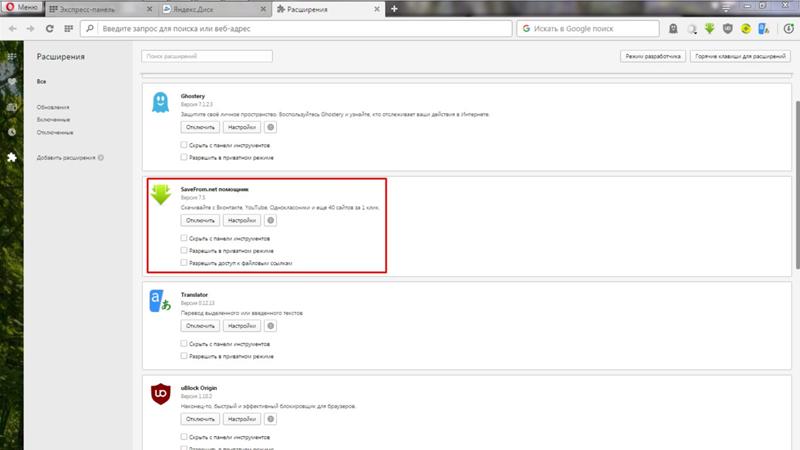Screen dimensions: 800x450
Task: Click 'Режим разработчика' button
Action: tap(653, 56)
